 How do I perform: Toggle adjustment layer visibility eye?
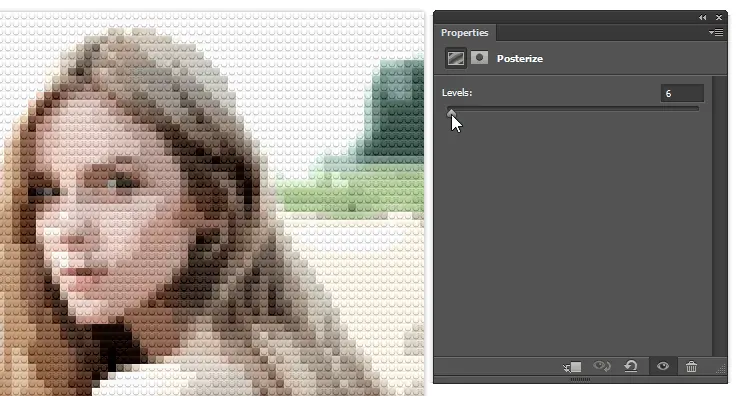[x=663, y=366]
